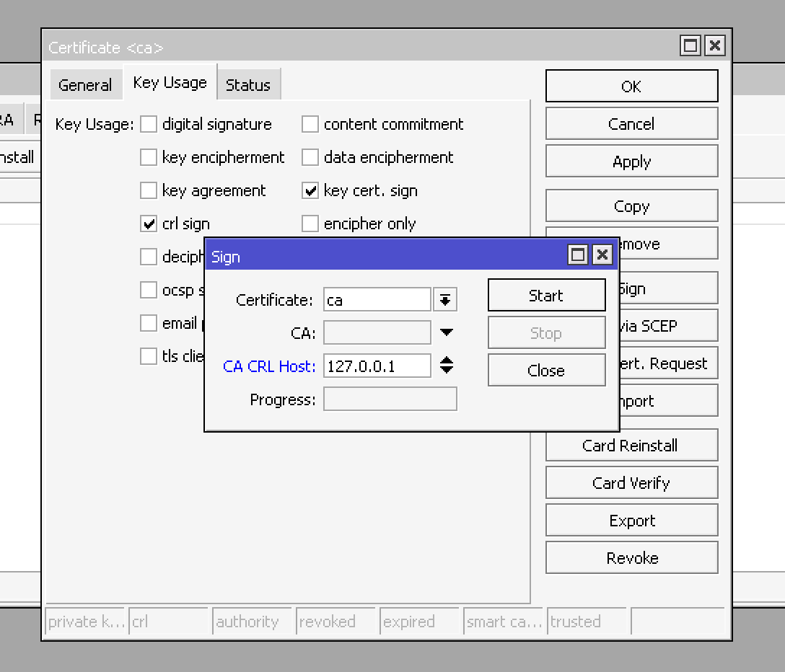Click the Export button
Viewport: 785px width, 672px height.
point(631,521)
